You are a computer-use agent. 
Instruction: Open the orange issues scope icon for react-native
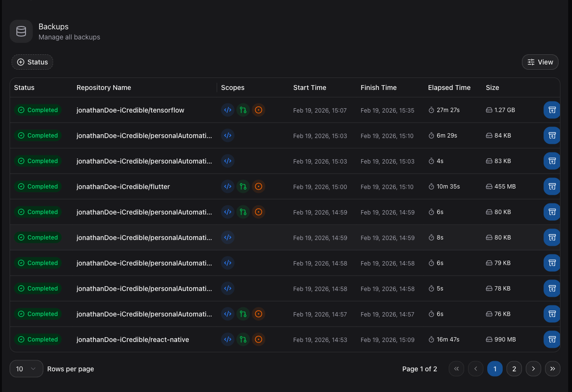(x=259, y=339)
